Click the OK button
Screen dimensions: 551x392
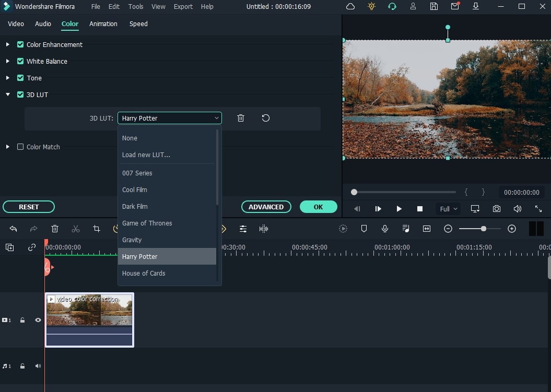[318, 207]
